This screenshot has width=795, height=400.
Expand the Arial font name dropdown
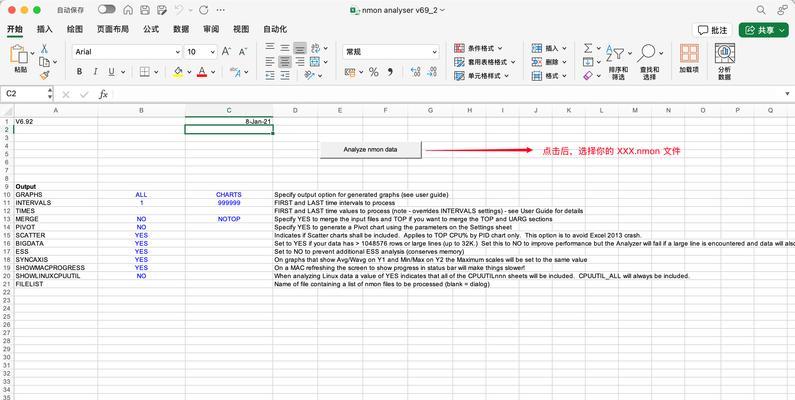point(178,52)
